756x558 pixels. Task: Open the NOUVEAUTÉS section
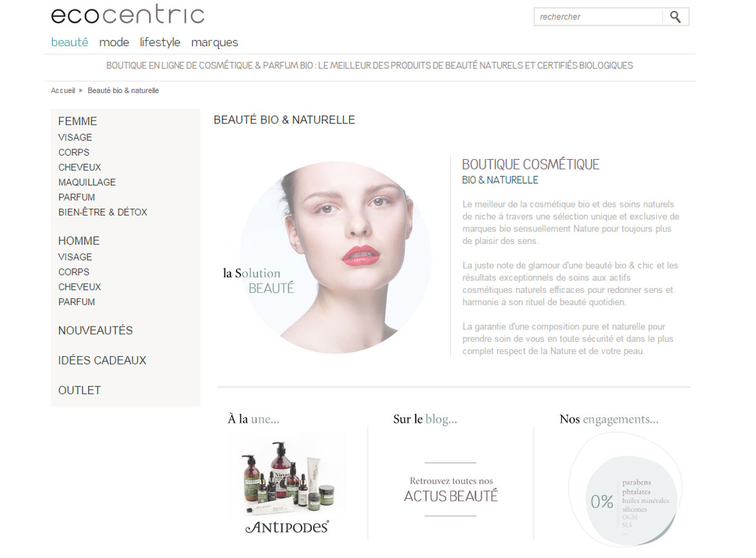(x=96, y=331)
